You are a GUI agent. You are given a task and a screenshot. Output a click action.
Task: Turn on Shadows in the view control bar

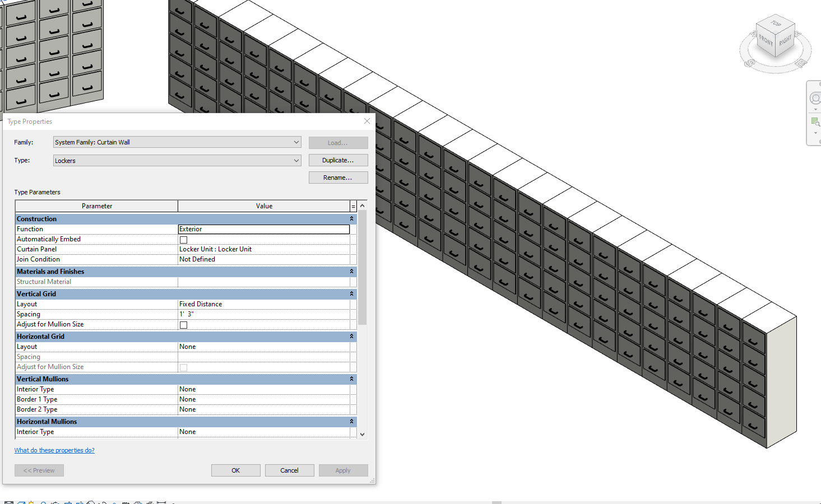pyautogui.click(x=43, y=501)
